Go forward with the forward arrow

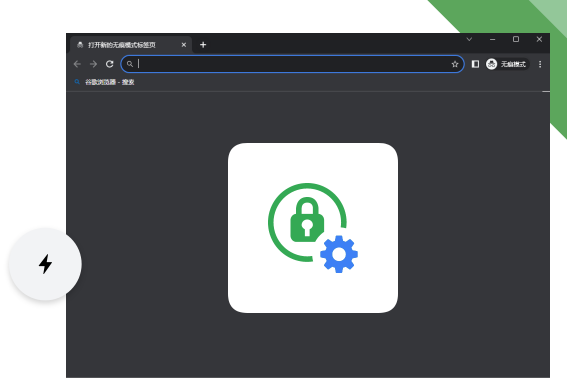[x=93, y=64]
